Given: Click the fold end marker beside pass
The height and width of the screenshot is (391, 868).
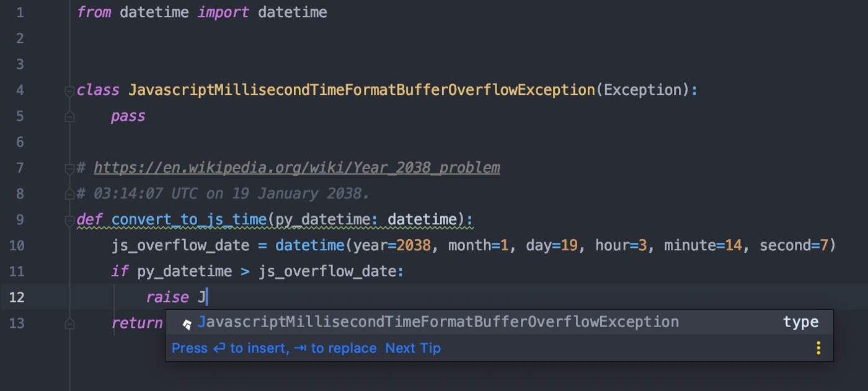Looking at the screenshot, I should (x=69, y=116).
